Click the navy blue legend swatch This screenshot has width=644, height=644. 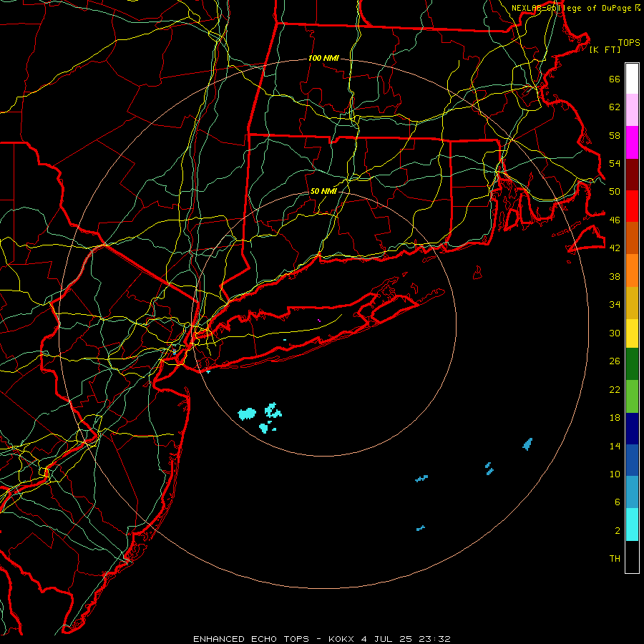click(632, 429)
